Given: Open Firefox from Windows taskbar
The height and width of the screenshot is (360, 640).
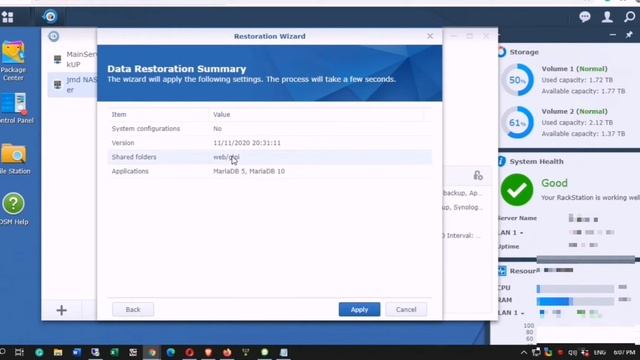Looking at the screenshot, I should (227, 352).
